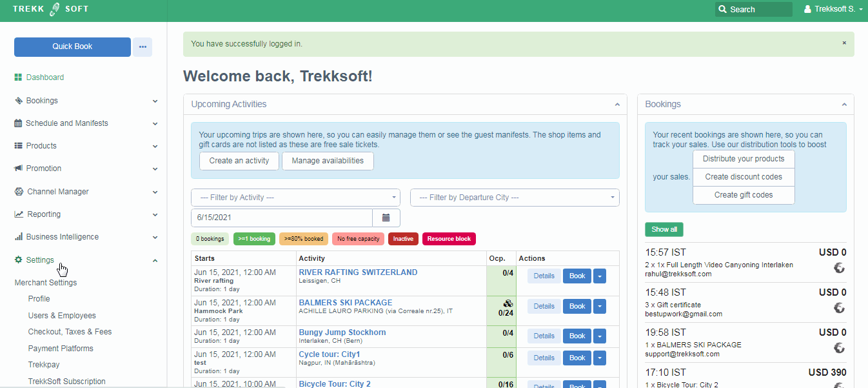Open Channel Manager using its globe icon
Screen dimensions: 868x388
coord(17,191)
